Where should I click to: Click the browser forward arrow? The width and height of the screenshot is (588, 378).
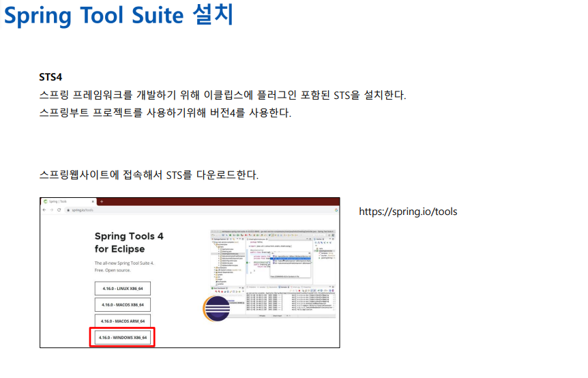point(52,210)
